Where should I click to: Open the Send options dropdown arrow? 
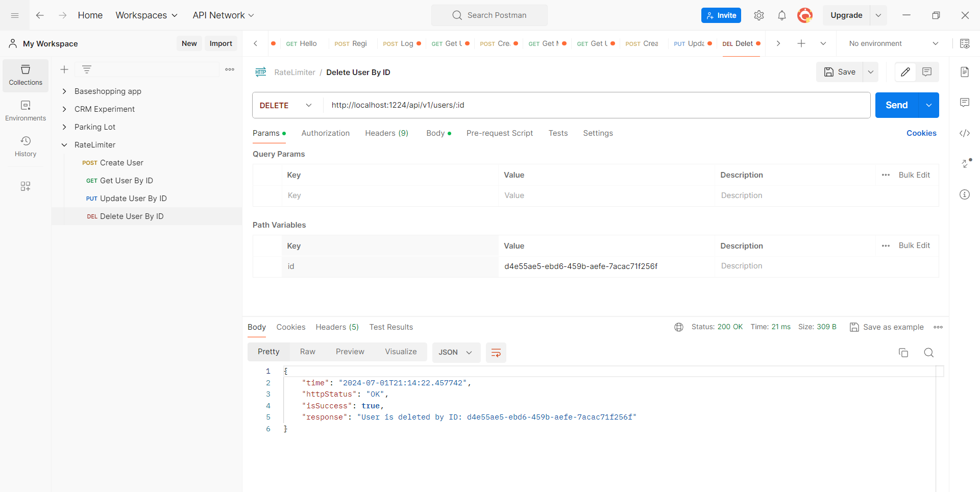tap(929, 105)
